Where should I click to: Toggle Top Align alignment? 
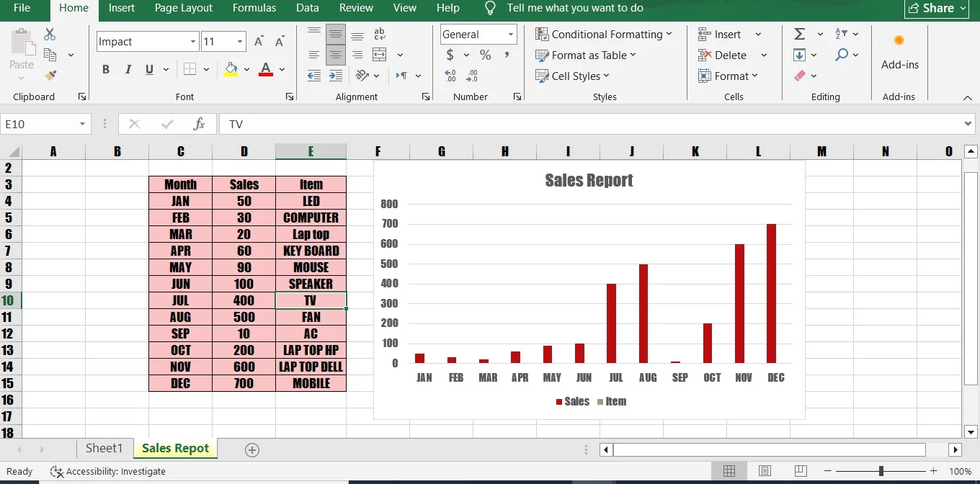click(x=314, y=34)
